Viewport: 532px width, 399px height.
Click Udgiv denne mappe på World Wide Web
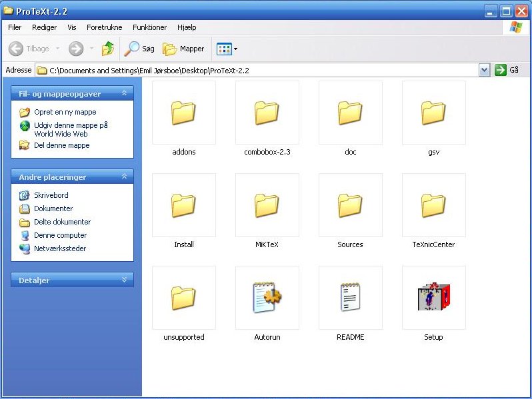tap(71, 129)
